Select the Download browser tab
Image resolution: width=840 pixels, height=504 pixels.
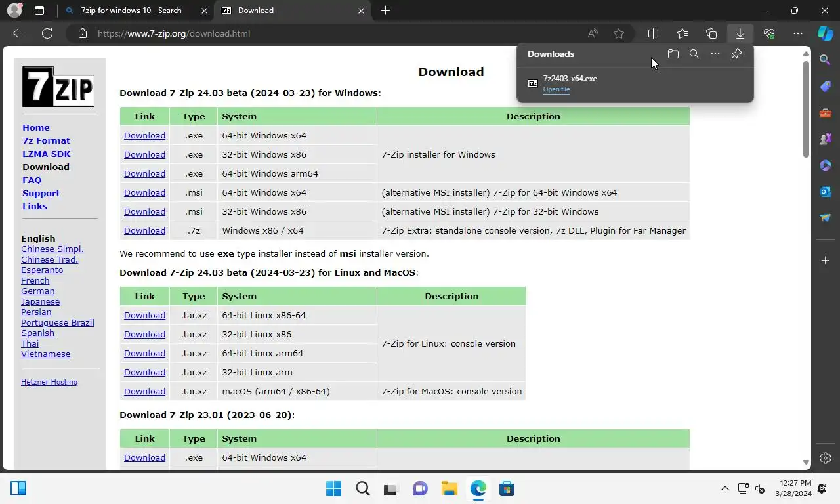(x=289, y=10)
